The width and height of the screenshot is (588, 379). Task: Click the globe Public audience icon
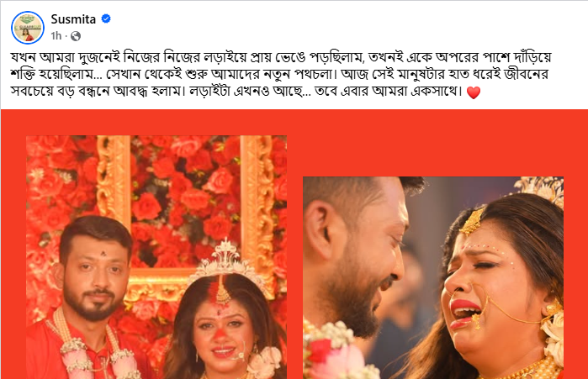(x=76, y=36)
